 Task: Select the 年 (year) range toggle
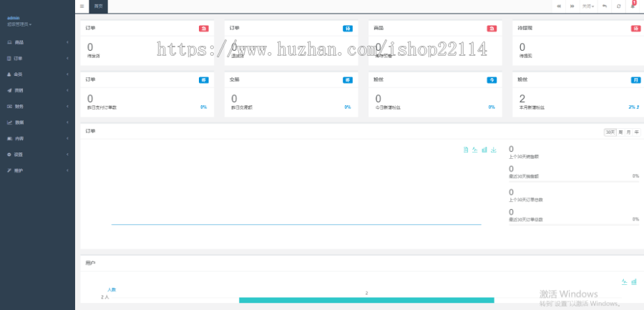click(636, 132)
